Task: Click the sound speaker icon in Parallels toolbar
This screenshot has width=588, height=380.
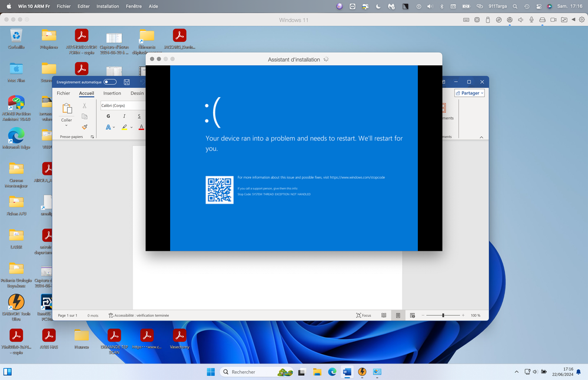Action: pos(520,20)
